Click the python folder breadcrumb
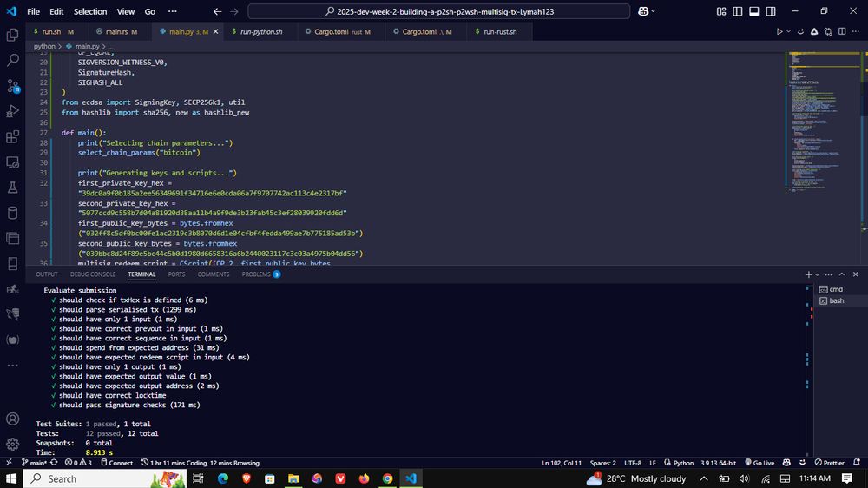Image resolution: width=868 pixels, height=488 pixels. coord(44,47)
